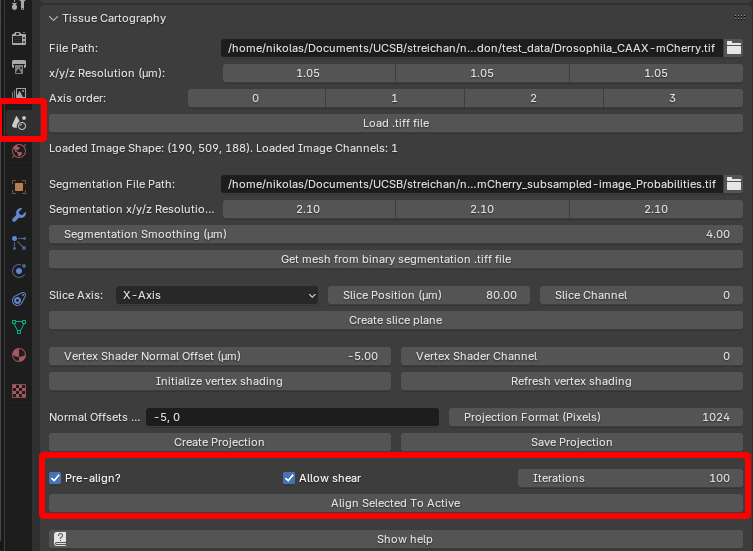The image size is (753, 551).
Task: Open the Particles properties tab
Action: (19, 243)
